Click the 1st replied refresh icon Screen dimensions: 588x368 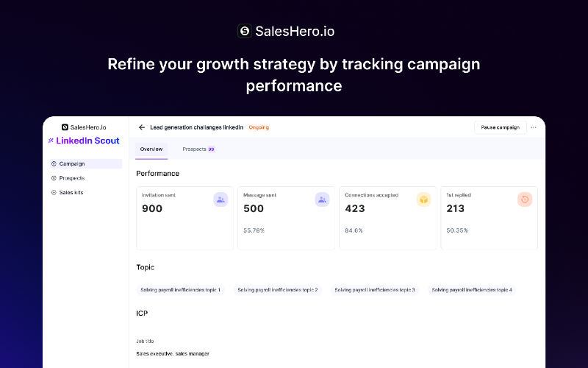(525, 199)
